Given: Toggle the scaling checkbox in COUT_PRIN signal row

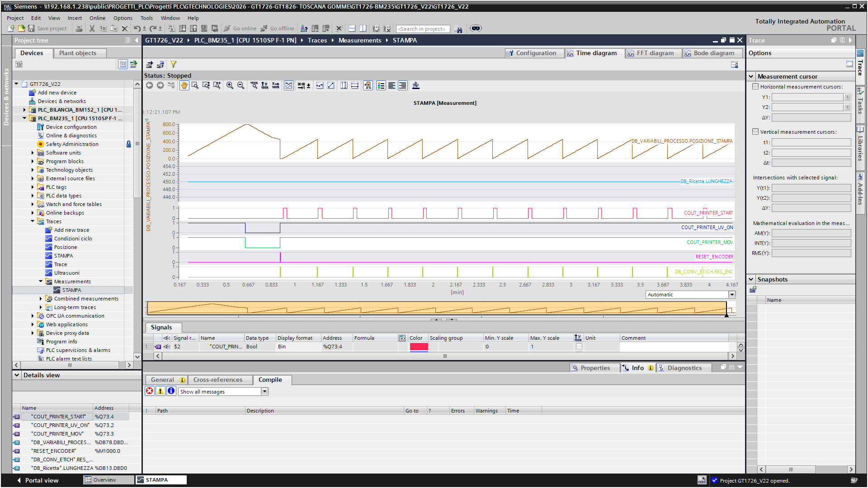Looking at the screenshot, I should pyautogui.click(x=579, y=347).
